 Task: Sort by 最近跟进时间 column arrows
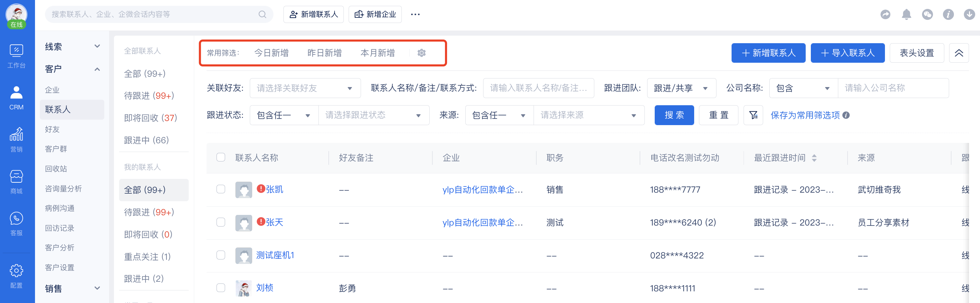814,158
